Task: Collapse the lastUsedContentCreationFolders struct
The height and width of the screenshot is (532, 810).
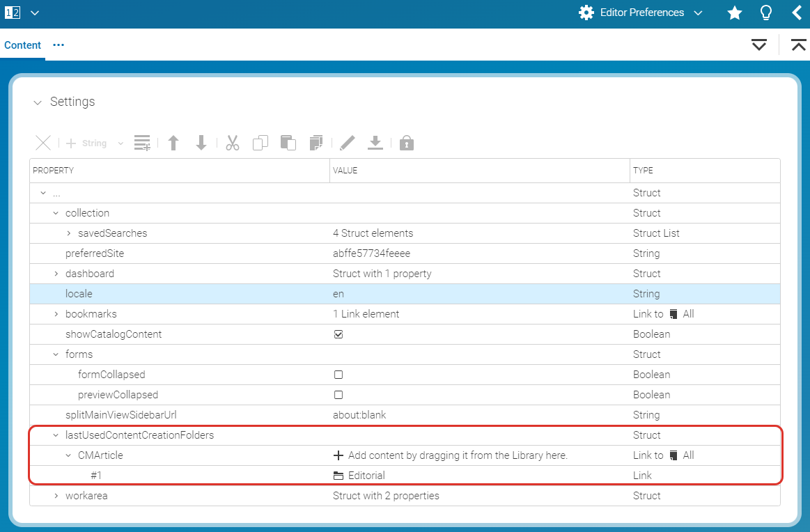Action: [x=56, y=435]
